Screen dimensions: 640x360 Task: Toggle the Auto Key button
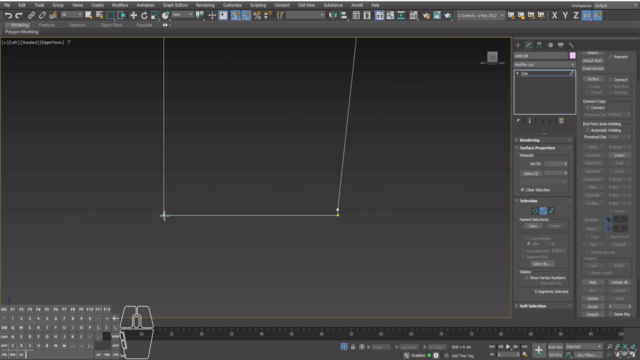click(555, 347)
